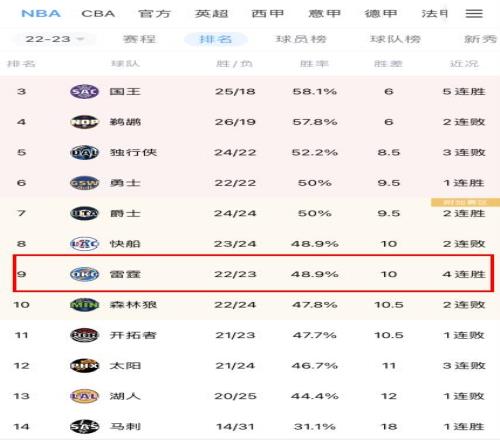
Task: Open the 赛程 schedule sub-tab
Action: click(x=139, y=39)
